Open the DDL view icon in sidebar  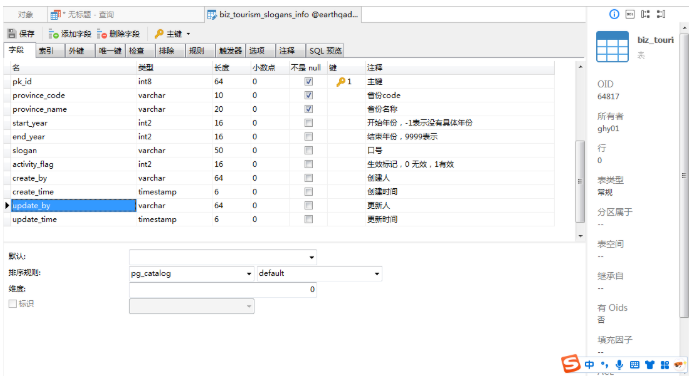click(630, 14)
